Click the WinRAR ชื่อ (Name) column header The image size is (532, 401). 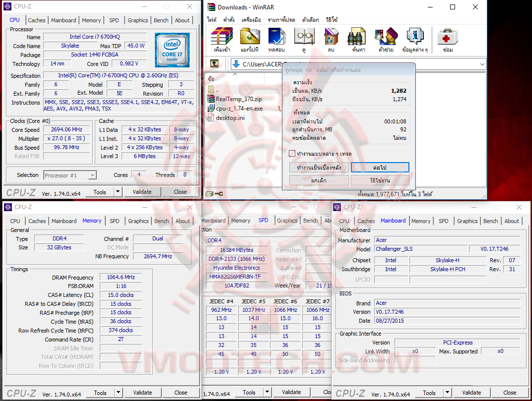(235, 78)
